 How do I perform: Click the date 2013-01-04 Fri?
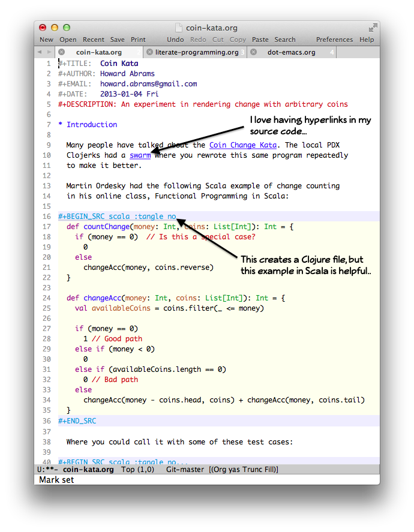[x=129, y=94]
